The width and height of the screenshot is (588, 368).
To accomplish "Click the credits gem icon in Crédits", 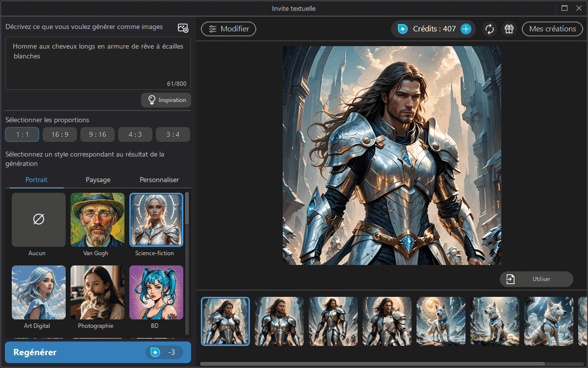I will pos(402,29).
